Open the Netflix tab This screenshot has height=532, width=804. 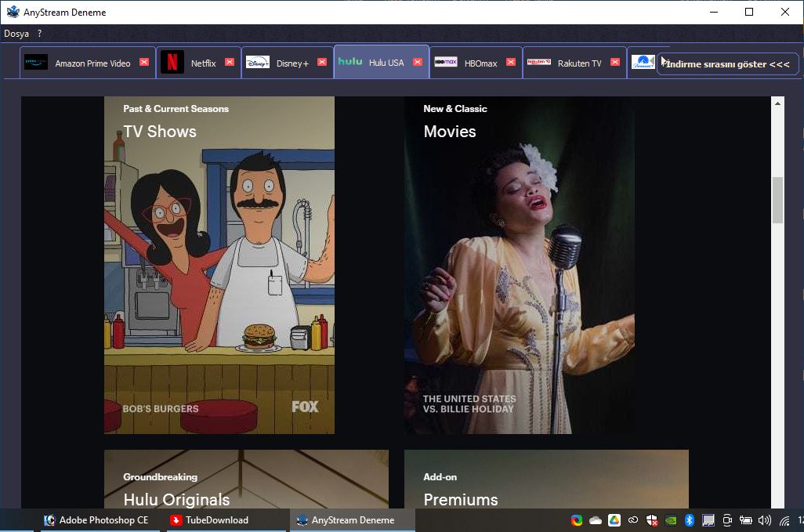tap(198, 63)
